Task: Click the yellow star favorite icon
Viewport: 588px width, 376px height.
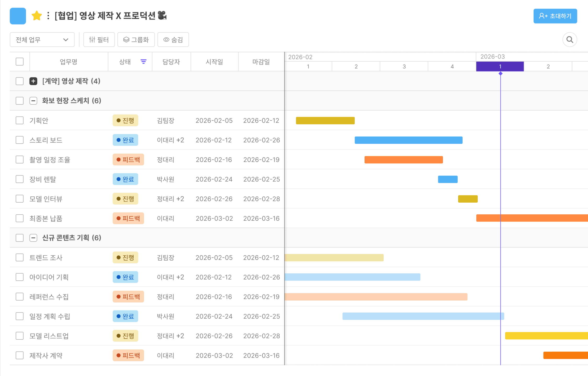Action: (x=37, y=16)
